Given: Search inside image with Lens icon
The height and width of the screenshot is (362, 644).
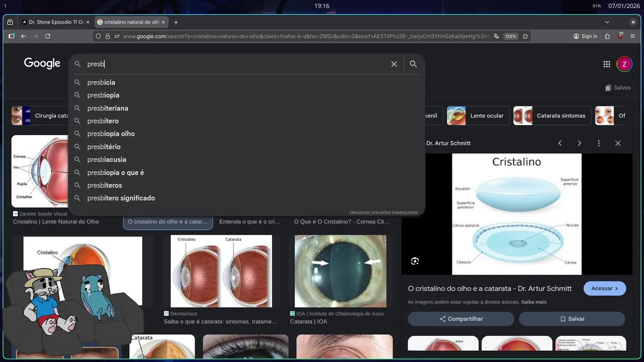Looking at the screenshot, I should click(415, 261).
